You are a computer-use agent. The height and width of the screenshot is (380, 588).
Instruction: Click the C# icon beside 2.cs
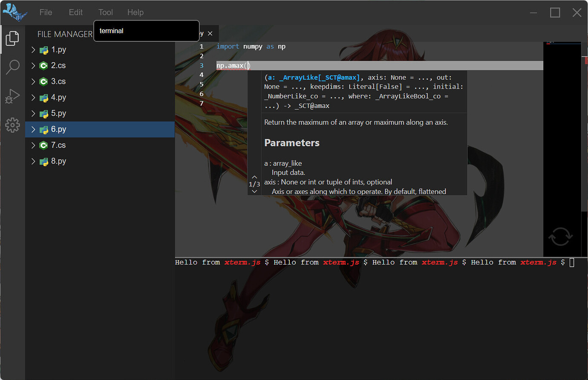(44, 65)
